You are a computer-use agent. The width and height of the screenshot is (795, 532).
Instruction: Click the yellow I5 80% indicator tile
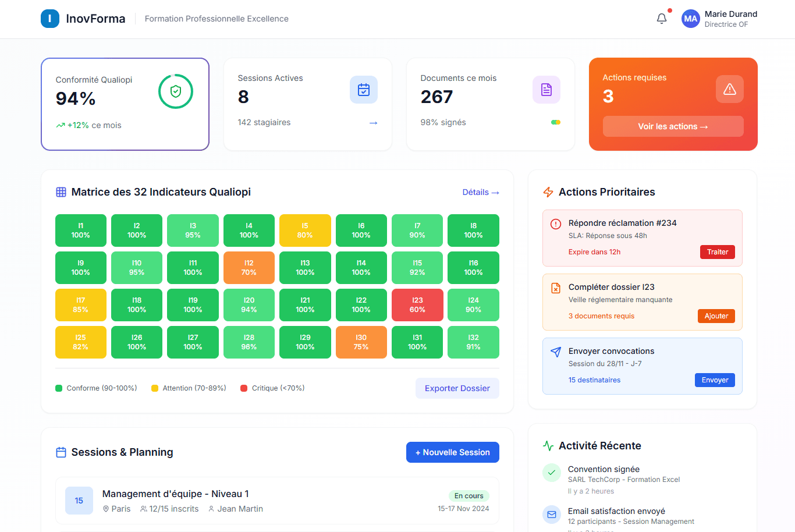[x=305, y=230]
